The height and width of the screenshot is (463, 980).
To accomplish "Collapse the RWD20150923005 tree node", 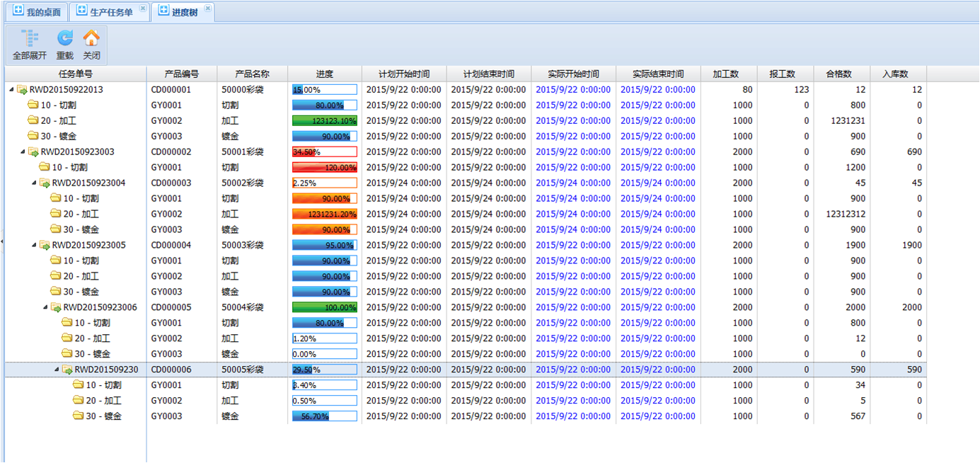I will coord(34,246).
